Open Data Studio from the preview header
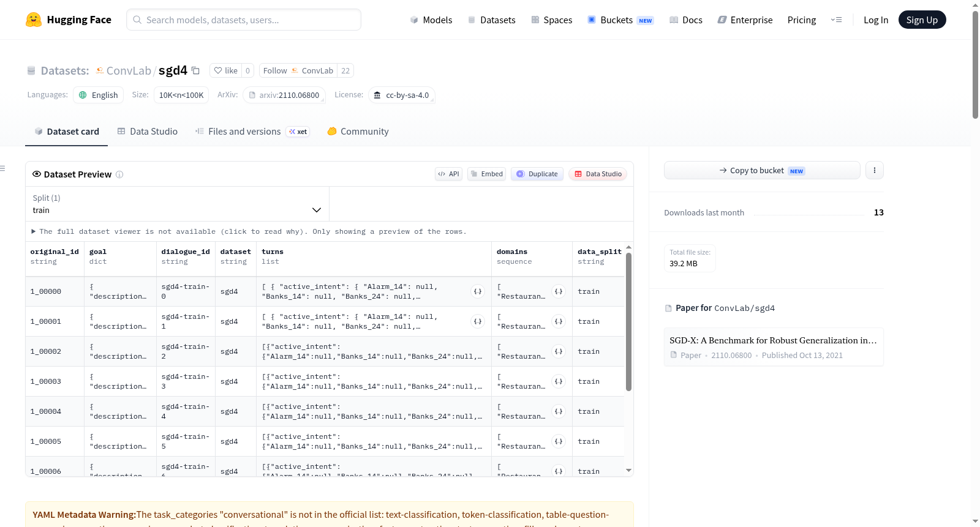Screen dimensions: 980x527 point(598,174)
